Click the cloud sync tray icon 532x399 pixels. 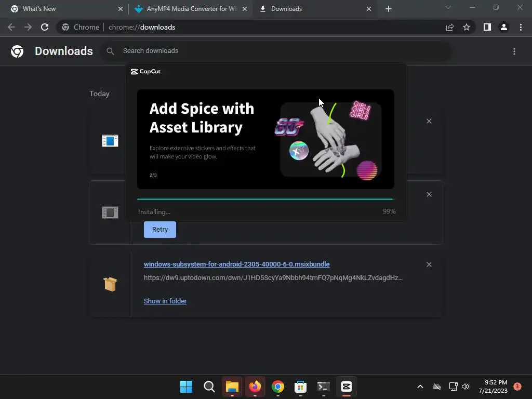click(436, 387)
